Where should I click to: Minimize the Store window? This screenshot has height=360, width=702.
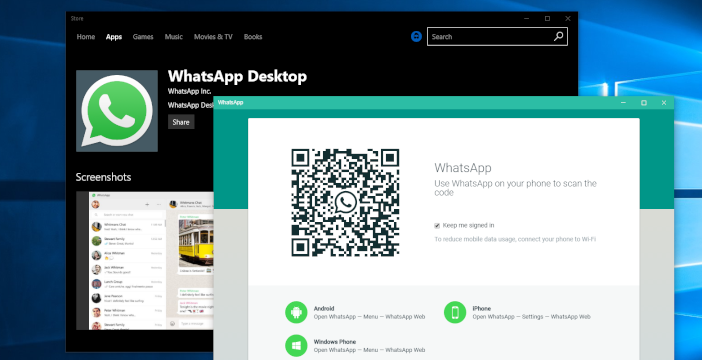point(527,18)
